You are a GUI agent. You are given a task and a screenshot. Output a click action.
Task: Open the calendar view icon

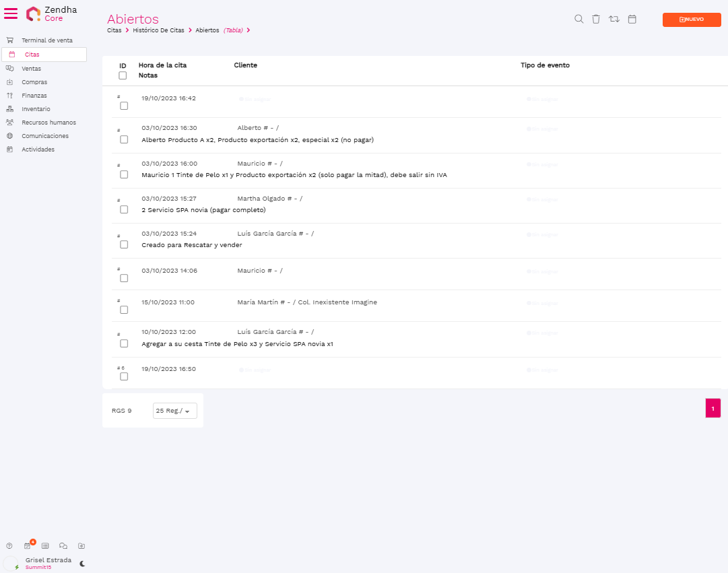coord(632,20)
